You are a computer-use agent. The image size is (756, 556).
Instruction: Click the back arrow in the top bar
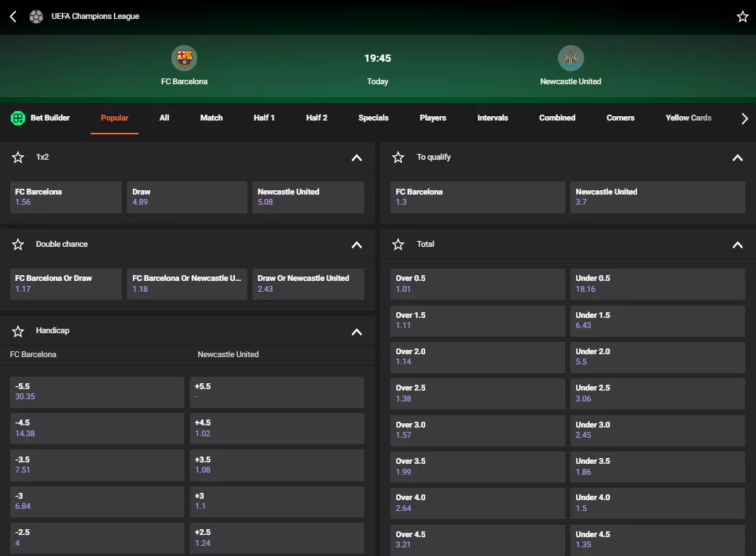point(12,16)
